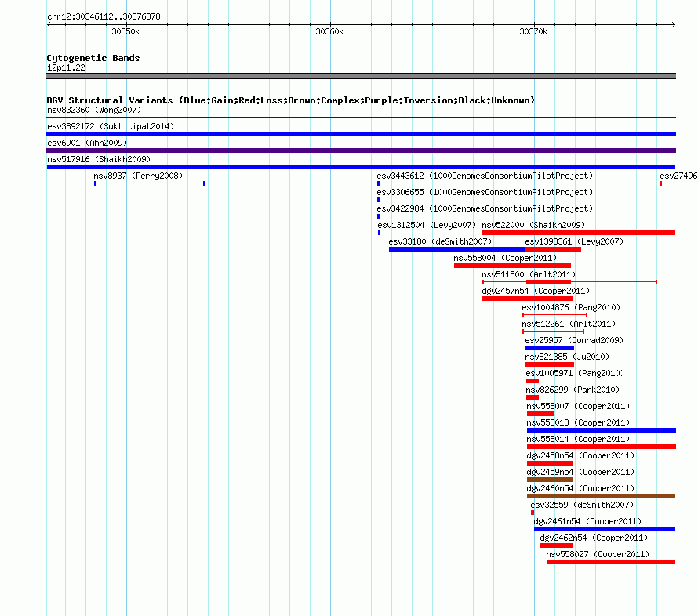
Task: Open the esv33180 (deSmith2007) label
Action: pyautogui.click(x=440, y=241)
